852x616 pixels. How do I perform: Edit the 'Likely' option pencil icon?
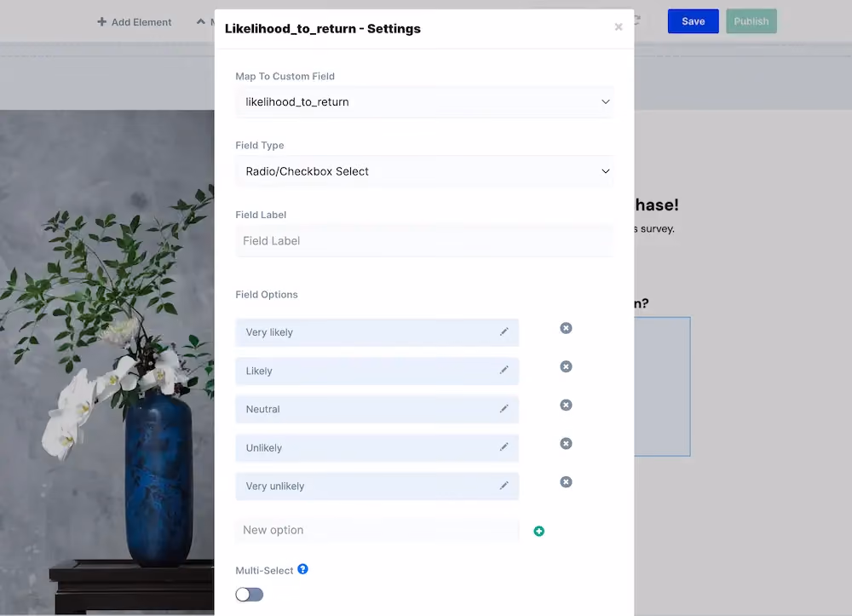504,371
